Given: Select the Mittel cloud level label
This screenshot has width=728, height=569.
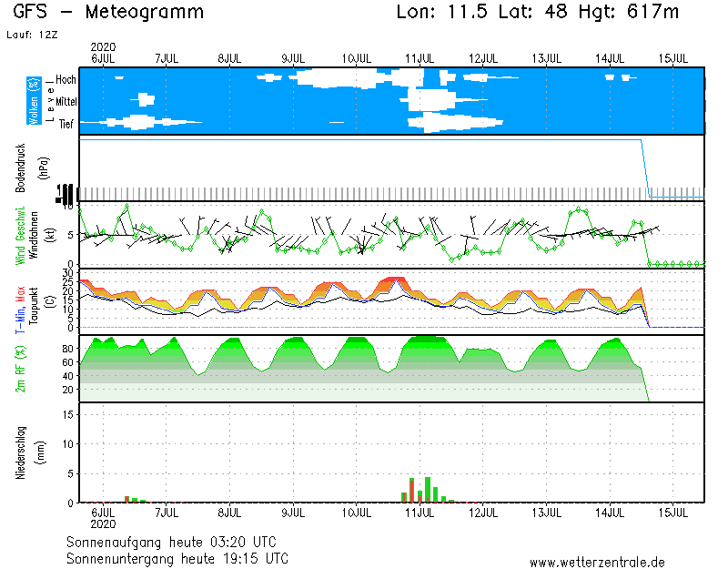Looking at the screenshot, I should (65, 102).
